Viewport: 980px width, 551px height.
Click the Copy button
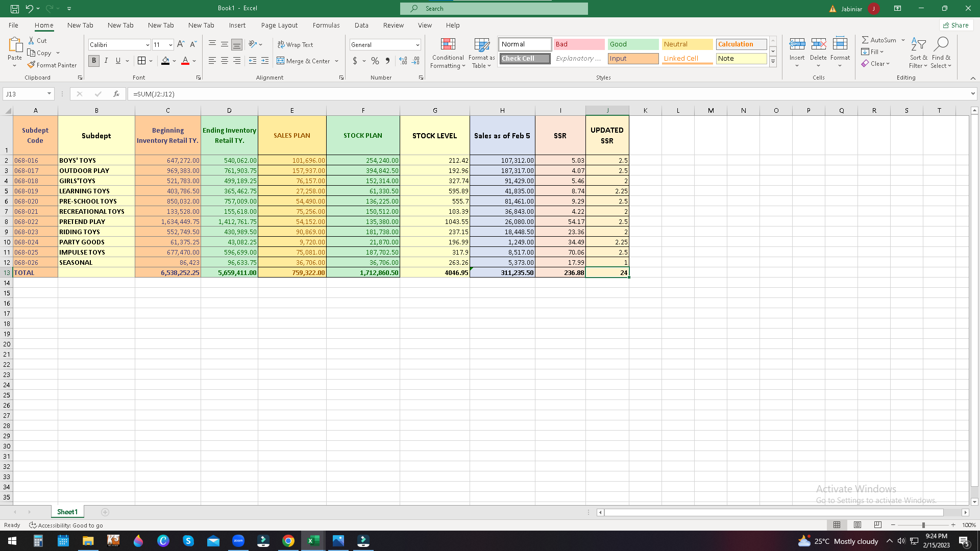pos(39,53)
